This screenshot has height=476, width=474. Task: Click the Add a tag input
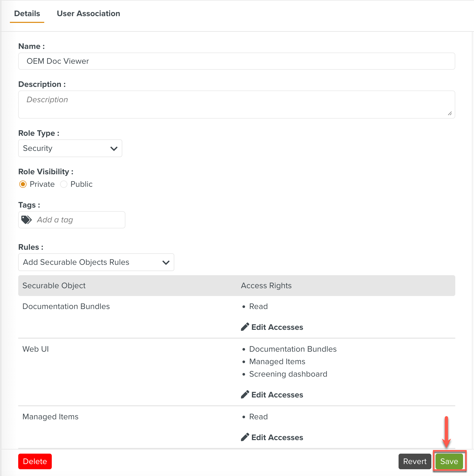[78, 220]
